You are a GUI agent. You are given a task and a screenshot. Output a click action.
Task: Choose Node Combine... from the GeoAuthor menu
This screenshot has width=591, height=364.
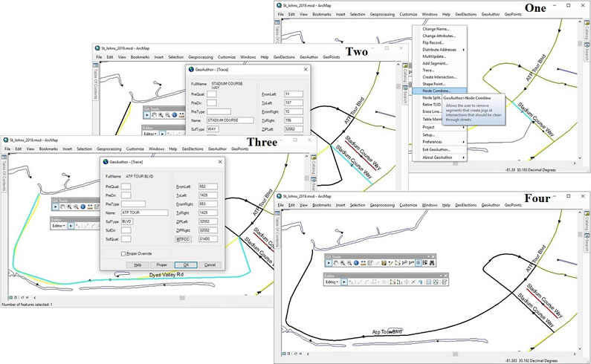coord(437,91)
